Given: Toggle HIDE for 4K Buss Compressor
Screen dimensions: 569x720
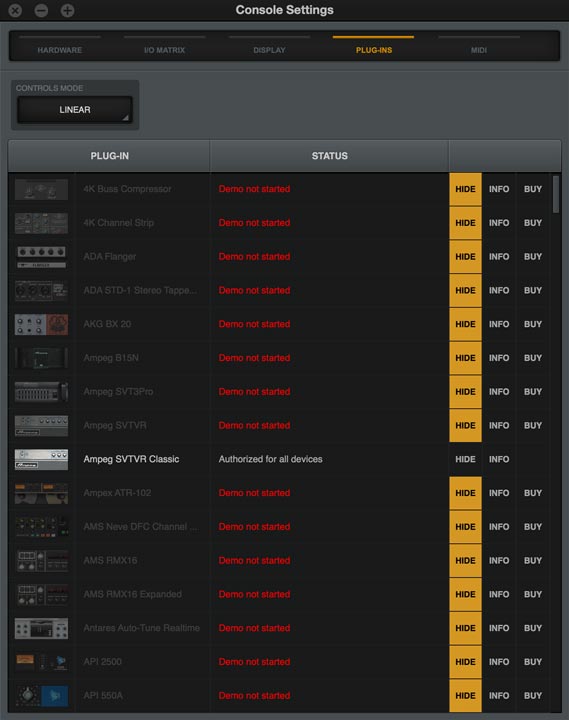Looking at the screenshot, I should point(465,189).
